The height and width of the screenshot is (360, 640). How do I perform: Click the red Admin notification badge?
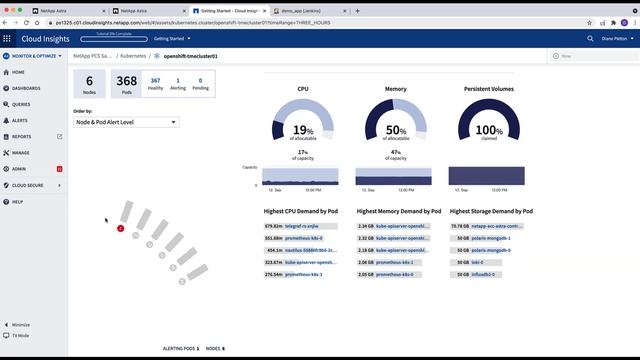60,169
